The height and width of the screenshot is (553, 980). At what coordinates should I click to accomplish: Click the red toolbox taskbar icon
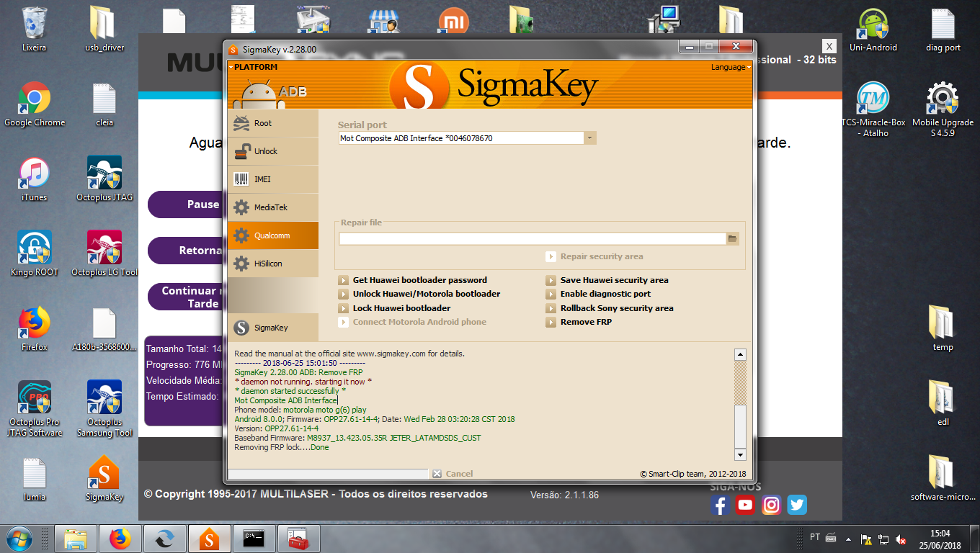[x=298, y=539]
